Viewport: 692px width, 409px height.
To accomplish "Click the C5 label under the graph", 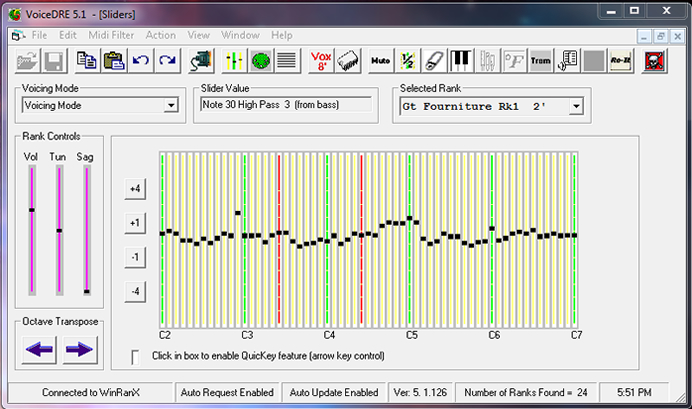I will point(412,335).
